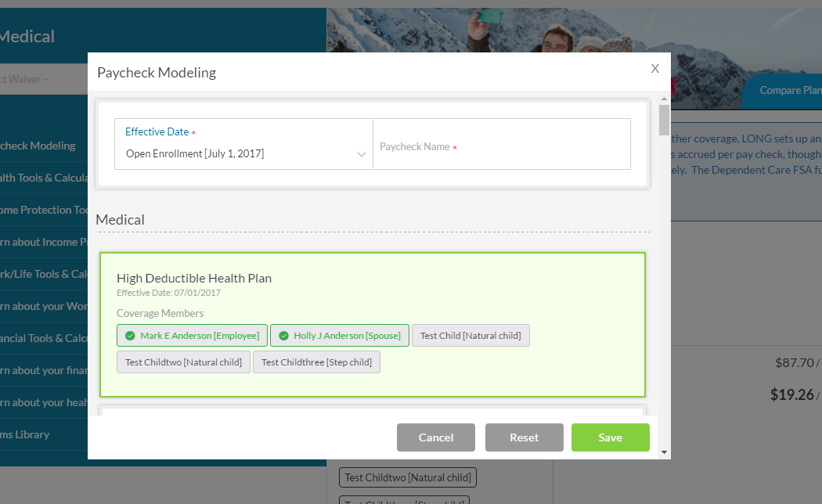822x504 pixels.
Task: Click the Effective Date dropdown chevron arrow
Action: [361, 154]
